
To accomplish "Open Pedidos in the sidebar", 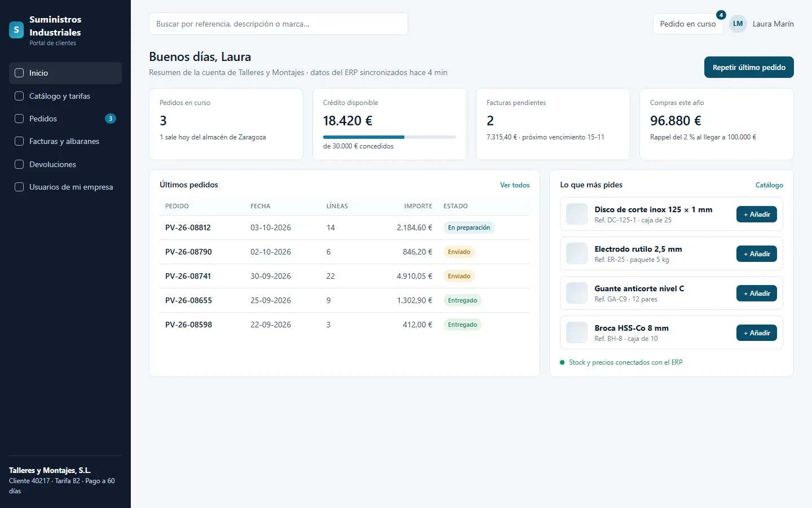I will pyautogui.click(x=65, y=119).
